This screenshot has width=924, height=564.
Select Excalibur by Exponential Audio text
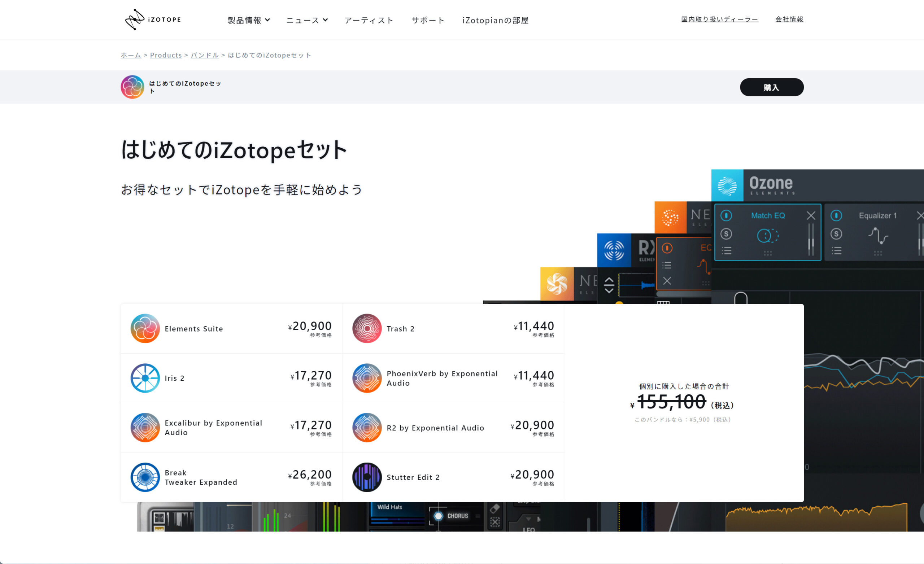click(x=213, y=428)
